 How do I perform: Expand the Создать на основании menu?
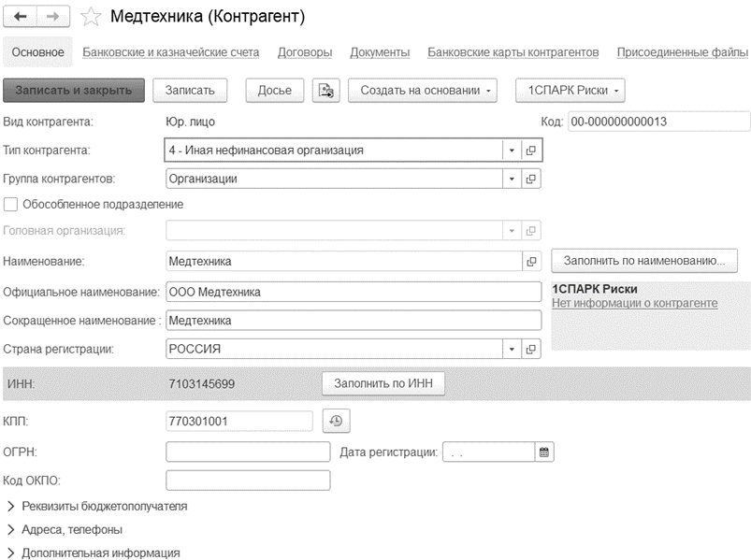423,91
